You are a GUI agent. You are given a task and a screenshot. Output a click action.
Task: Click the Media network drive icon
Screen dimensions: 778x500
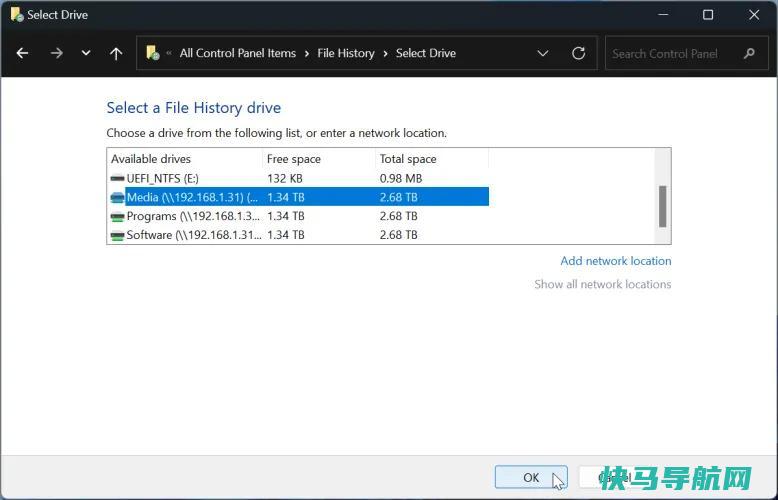pyautogui.click(x=117, y=197)
